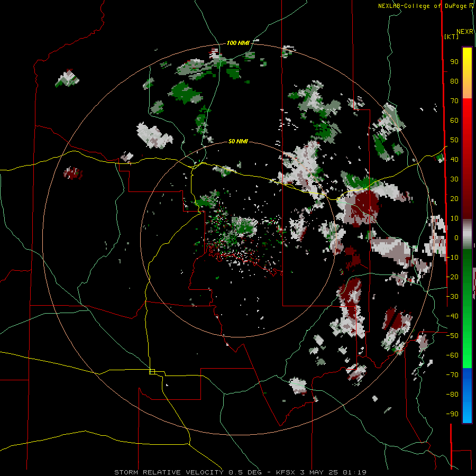Click the 20 value on velocity scale
Viewport: 476px width, 476px height.
click(454, 198)
